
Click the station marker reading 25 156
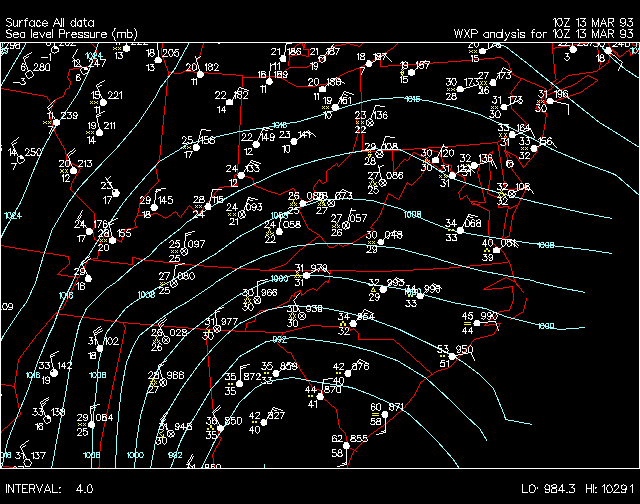pyautogui.click(x=197, y=145)
